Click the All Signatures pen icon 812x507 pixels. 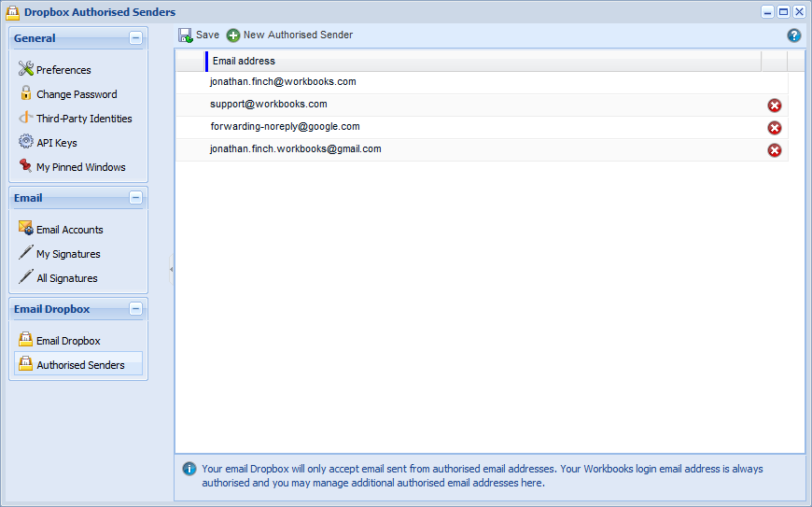[x=26, y=276]
